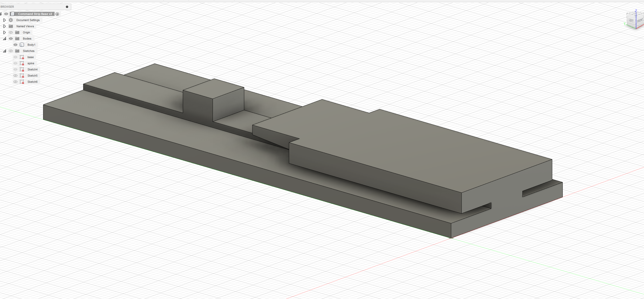Show Sketch5 using its eye icon
The width and height of the screenshot is (644, 299).
click(x=15, y=76)
